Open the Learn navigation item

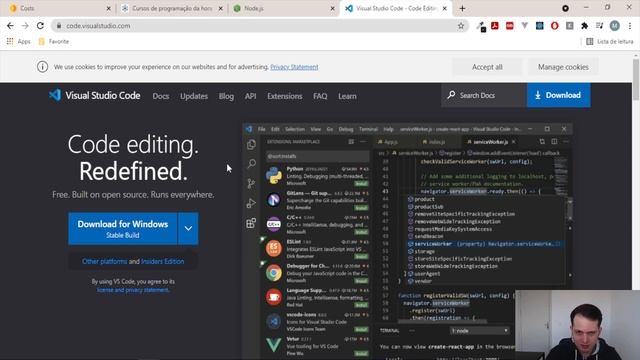point(347,96)
